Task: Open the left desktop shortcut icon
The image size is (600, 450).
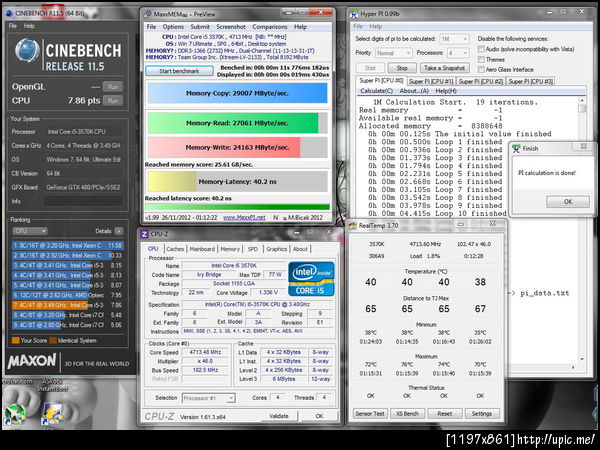Action: [14, 415]
